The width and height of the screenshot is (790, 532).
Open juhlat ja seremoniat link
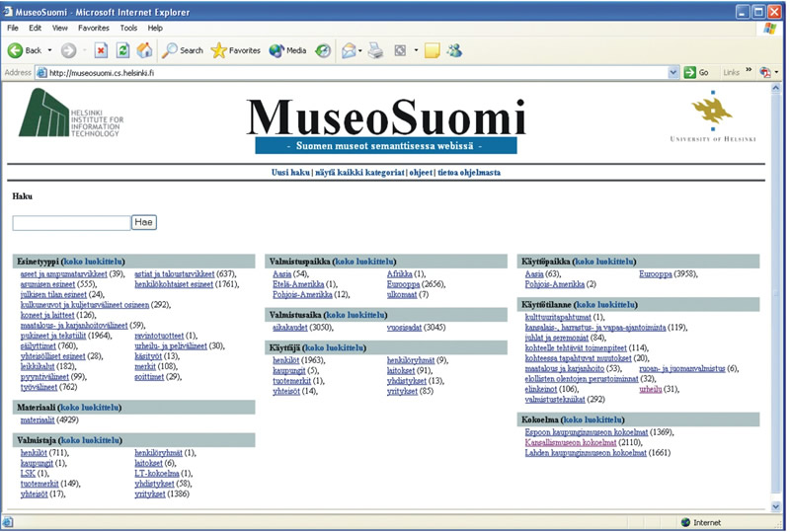tap(557, 337)
